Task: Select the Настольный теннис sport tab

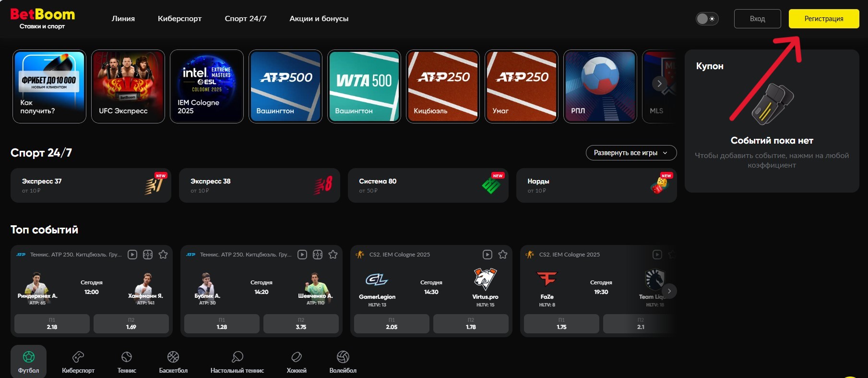Action: pos(237,362)
